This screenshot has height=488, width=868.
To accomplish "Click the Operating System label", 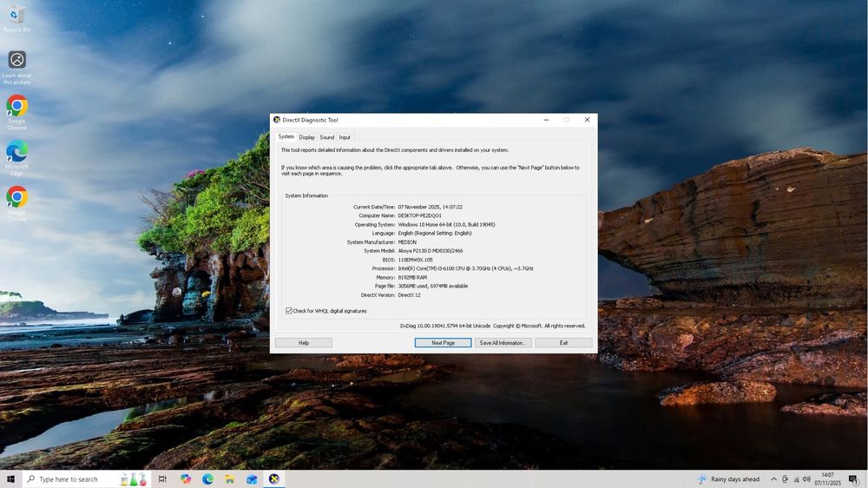I will pos(375,225).
